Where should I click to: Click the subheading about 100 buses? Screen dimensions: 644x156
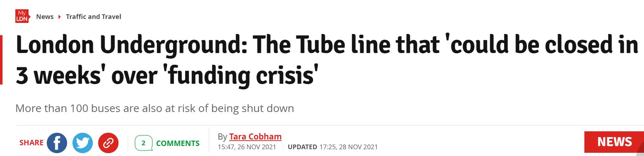[155, 108]
